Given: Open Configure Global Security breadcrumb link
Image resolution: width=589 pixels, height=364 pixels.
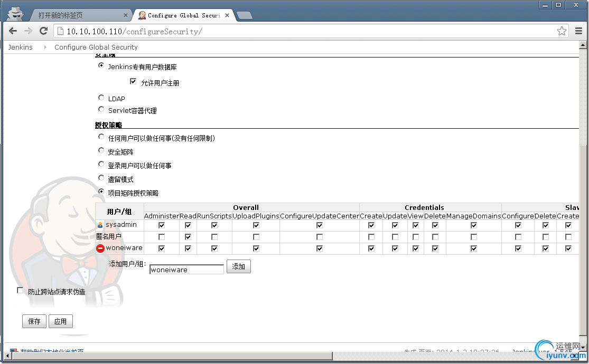Looking at the screenshot, I should pyautogui.click(x=96, y=47).
